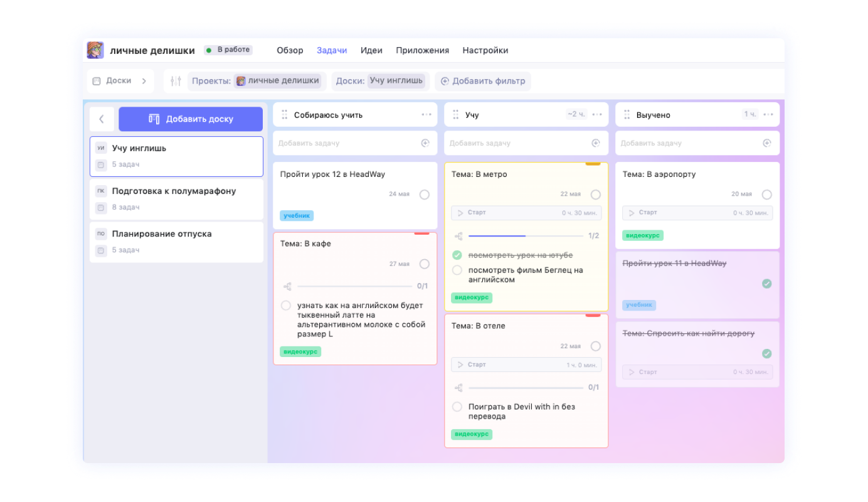Collapse boards sidebar with back chevron
868x502 pixels.
102,119
